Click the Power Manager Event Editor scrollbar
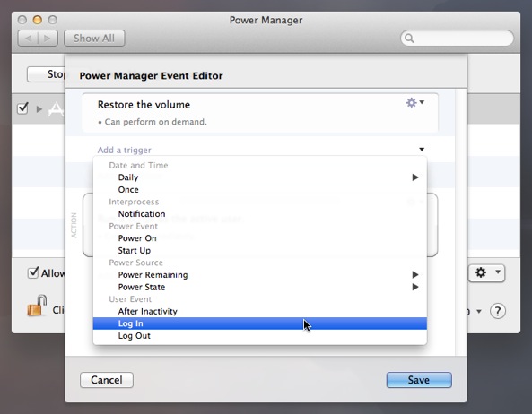 [x=461, y=222]
